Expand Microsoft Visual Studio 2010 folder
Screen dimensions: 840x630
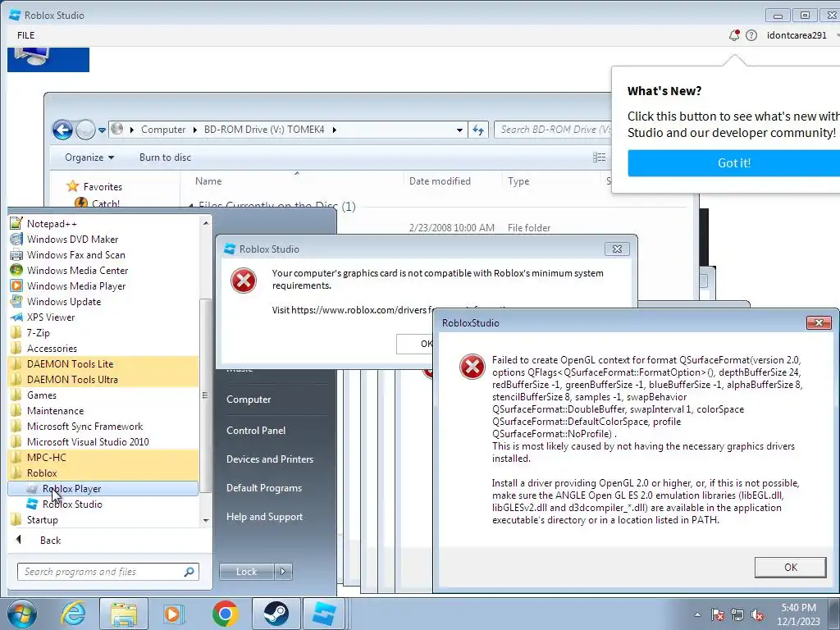[x=104, y=442]
